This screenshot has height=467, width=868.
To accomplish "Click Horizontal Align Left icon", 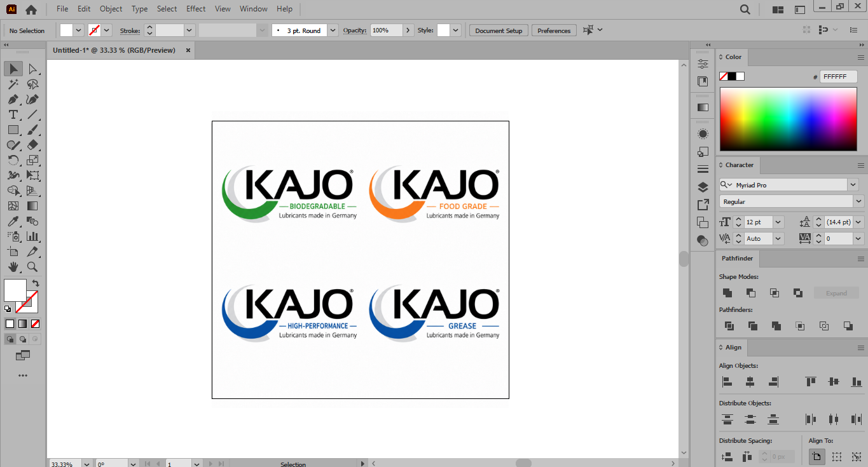I will (727, 382).
